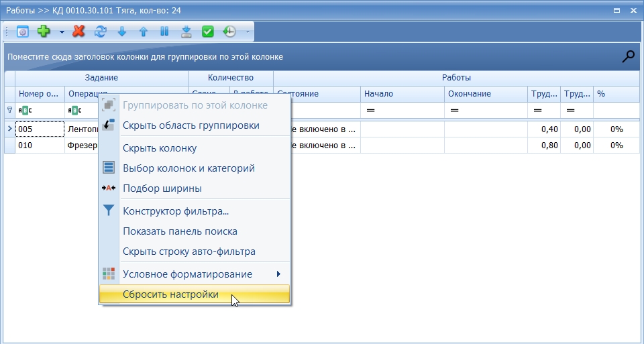The height and width of the screenshot is (344, 644).
Task: Click equals filter operator under Начало
Action: (x=370, y=111)
